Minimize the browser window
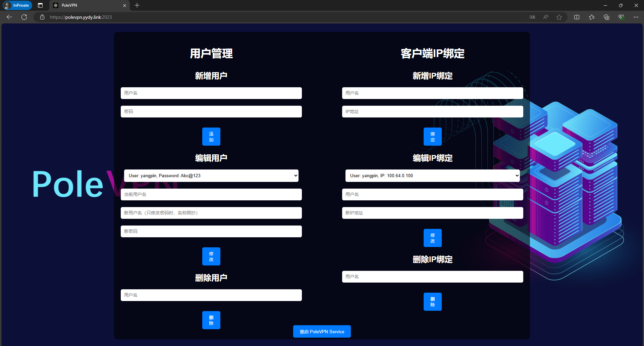644x346 pixels. (x=605, y=5)
